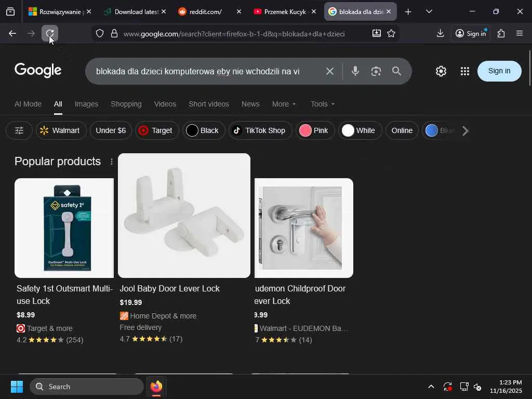
Task: Click Firefox icon in taskbar
Action: tap(156, 387)
